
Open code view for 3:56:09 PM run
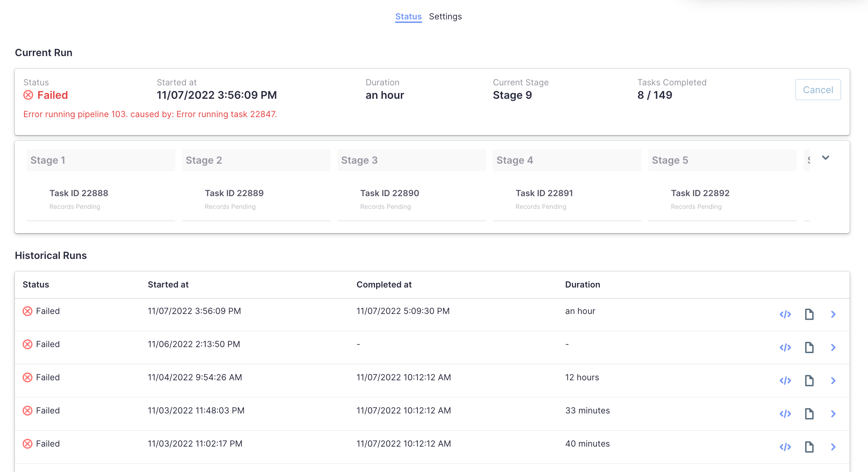pos(785,314)
